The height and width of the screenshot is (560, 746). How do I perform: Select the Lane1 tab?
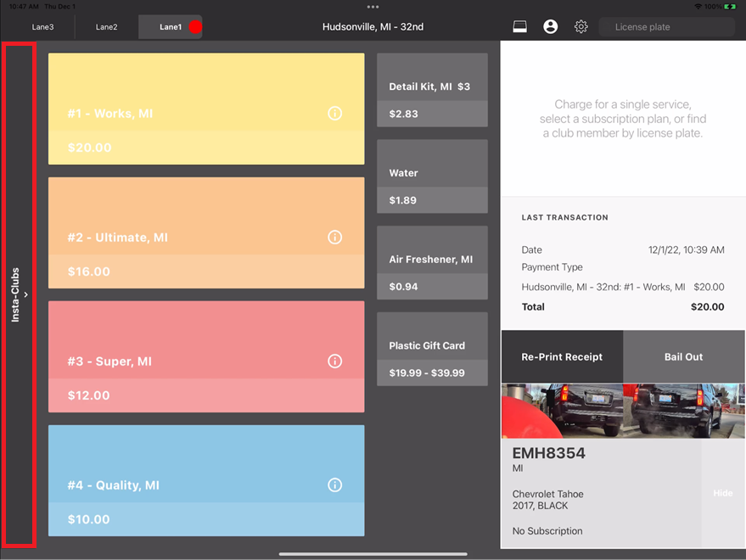click(x=171, y=27)
